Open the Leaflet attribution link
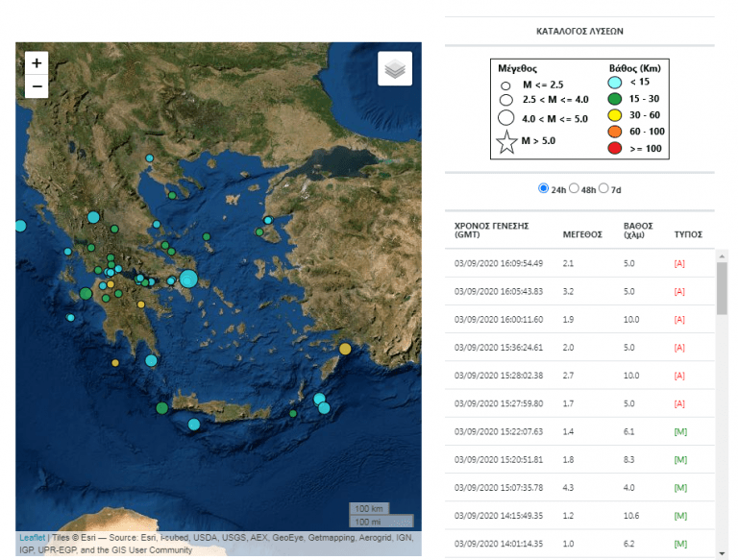Viewport: 738px width, 560px height. (x=32, y=537)
